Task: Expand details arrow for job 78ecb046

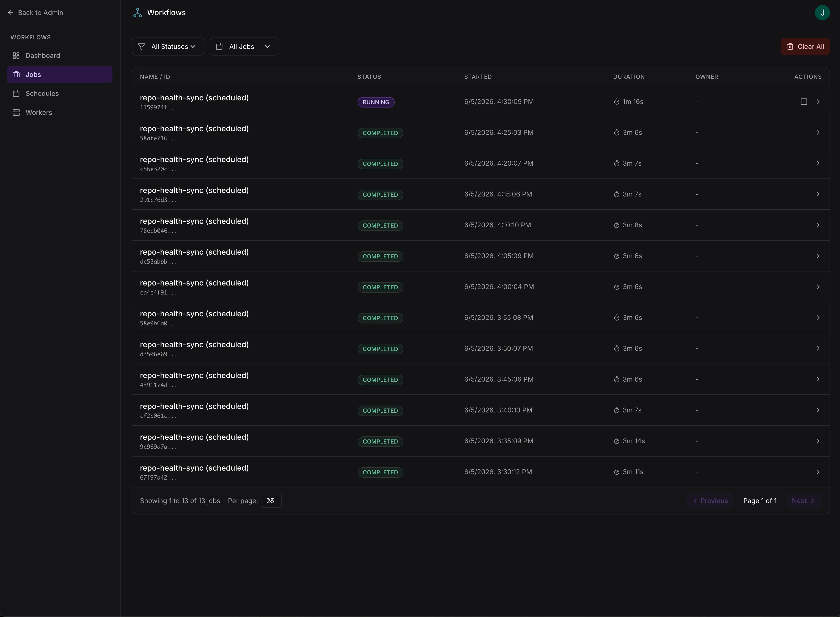Action: point(818,225)
